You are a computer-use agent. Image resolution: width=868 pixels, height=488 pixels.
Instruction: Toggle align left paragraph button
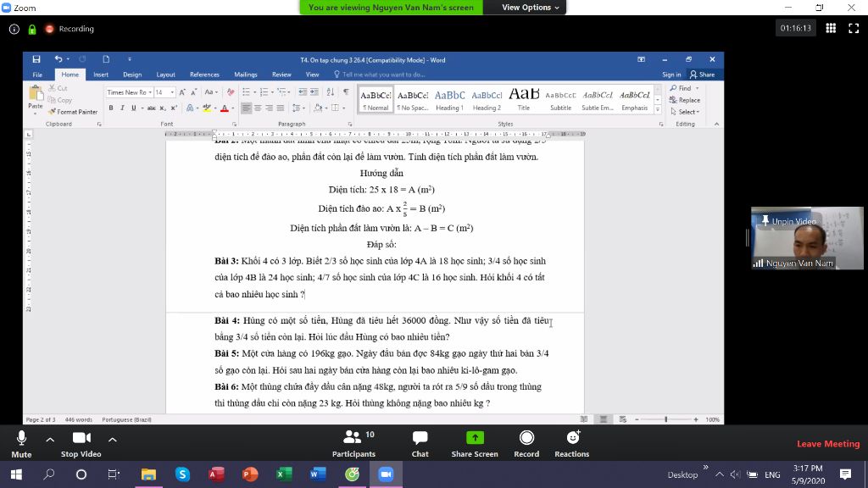[x=247, y=108]
